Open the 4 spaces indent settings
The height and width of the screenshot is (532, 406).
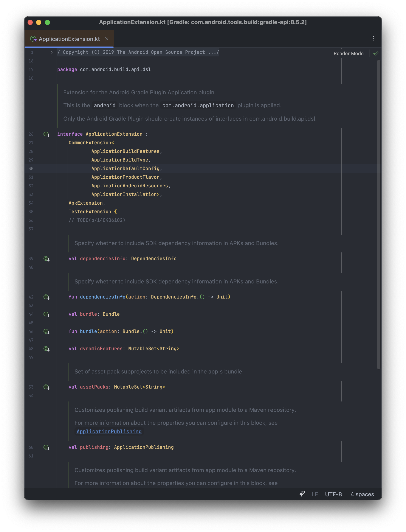362,494
